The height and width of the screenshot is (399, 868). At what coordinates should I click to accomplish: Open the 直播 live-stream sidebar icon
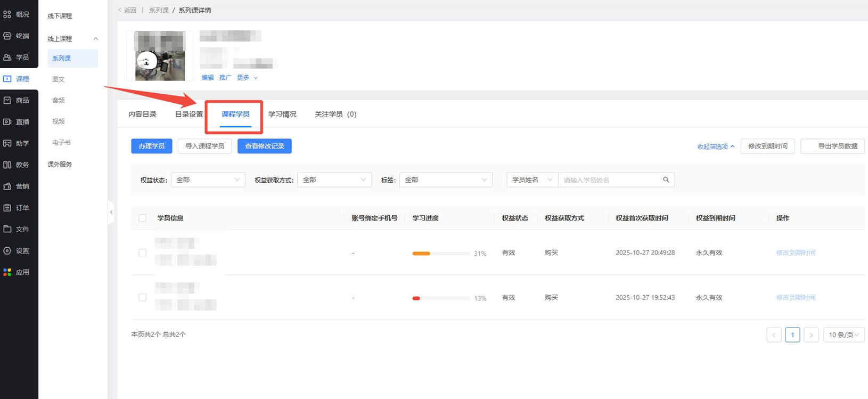click(7, 122)
